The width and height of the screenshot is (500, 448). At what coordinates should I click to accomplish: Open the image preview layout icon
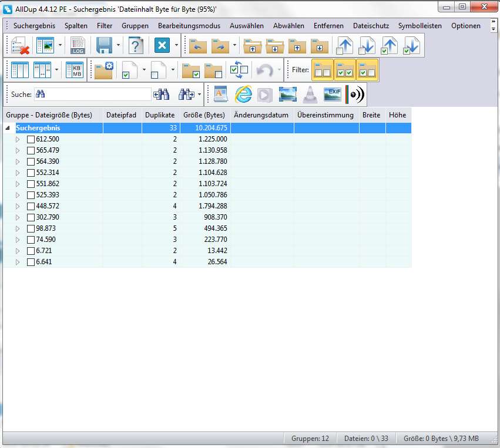45,46
